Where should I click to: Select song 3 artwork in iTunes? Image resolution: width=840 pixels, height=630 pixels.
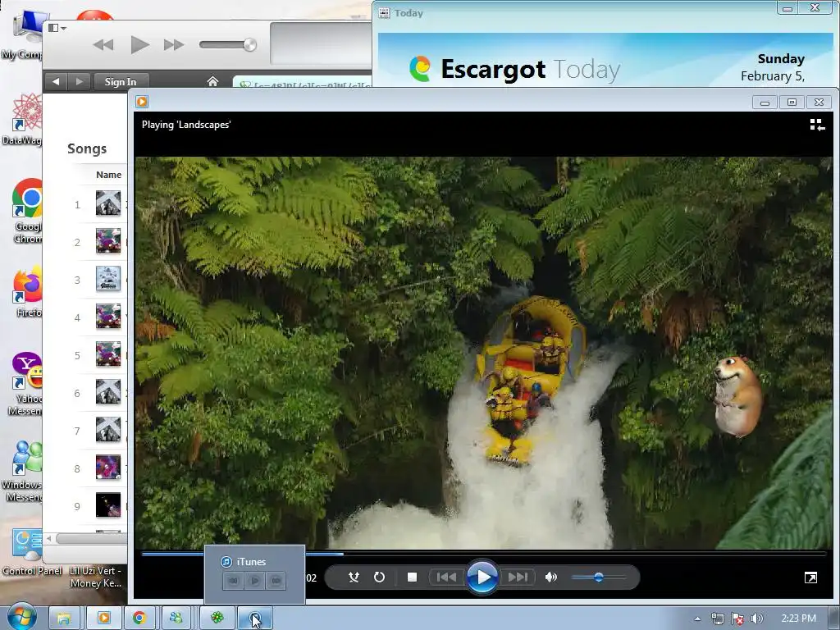pos(108,279)
